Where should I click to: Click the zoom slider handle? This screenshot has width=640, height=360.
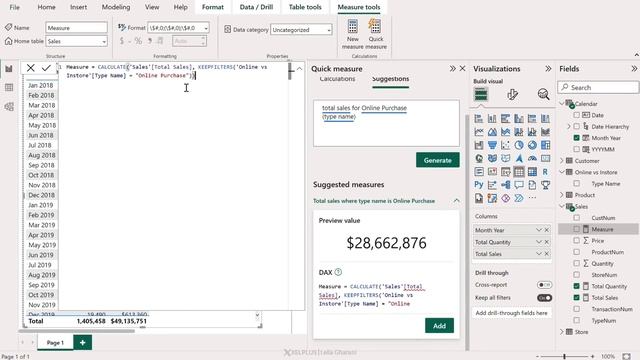tap(564, 356)
